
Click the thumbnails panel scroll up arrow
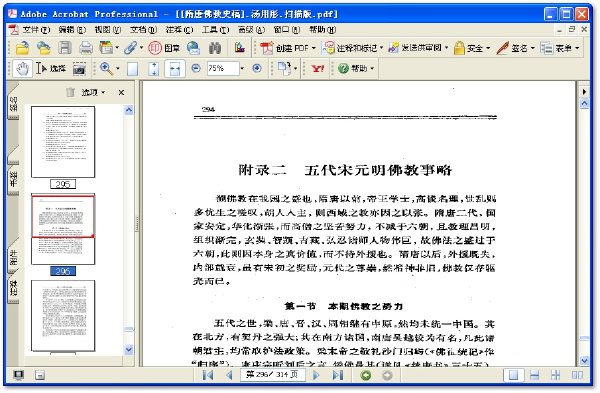click(x=129, y=110)
